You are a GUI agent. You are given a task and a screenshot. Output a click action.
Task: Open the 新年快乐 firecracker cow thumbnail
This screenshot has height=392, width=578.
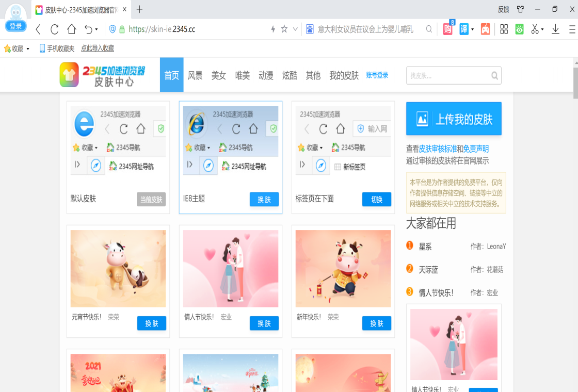click(343, 269)
